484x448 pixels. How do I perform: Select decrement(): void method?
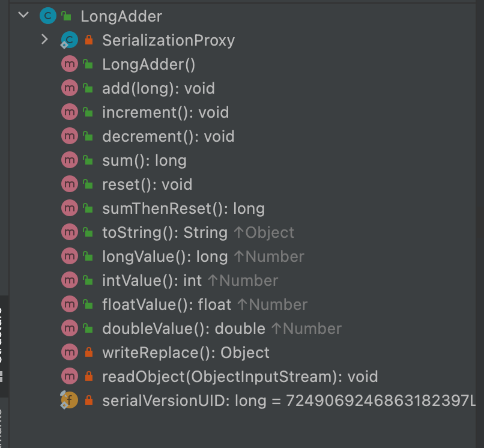168,136
